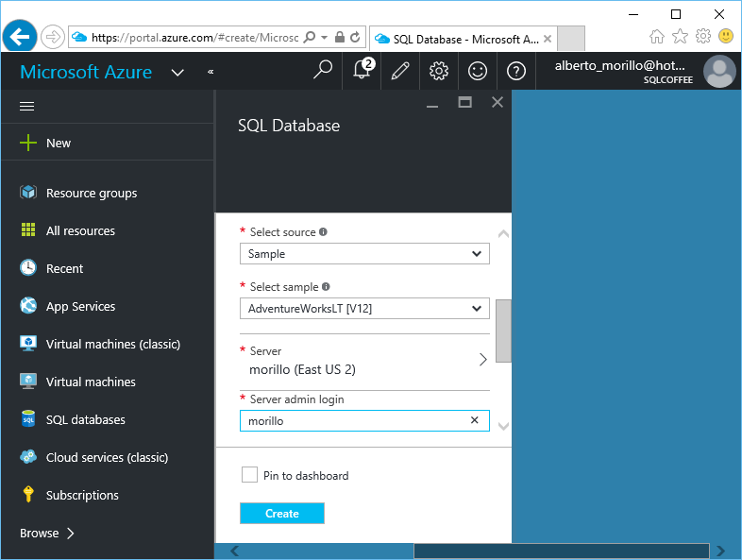Viewport: 742px width, 560px height.
Task: Click the horizontal scroll left arrow
Action: (234, 551)
